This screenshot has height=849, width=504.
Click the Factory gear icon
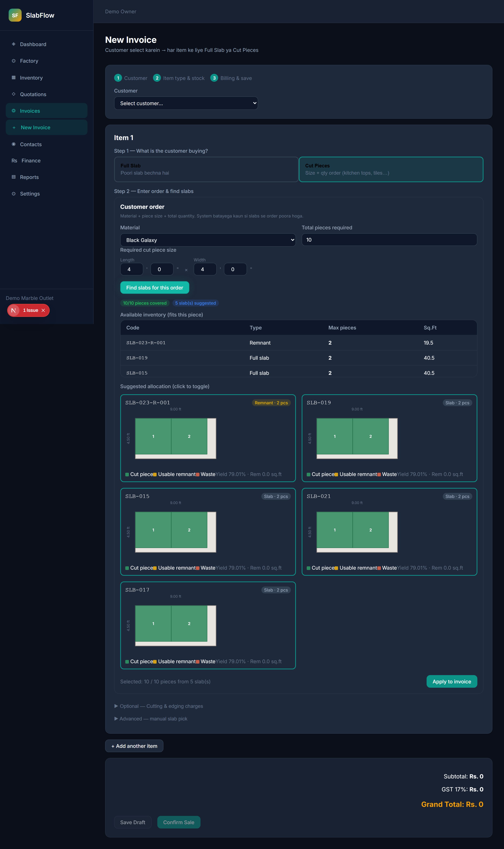click(13, 61)
